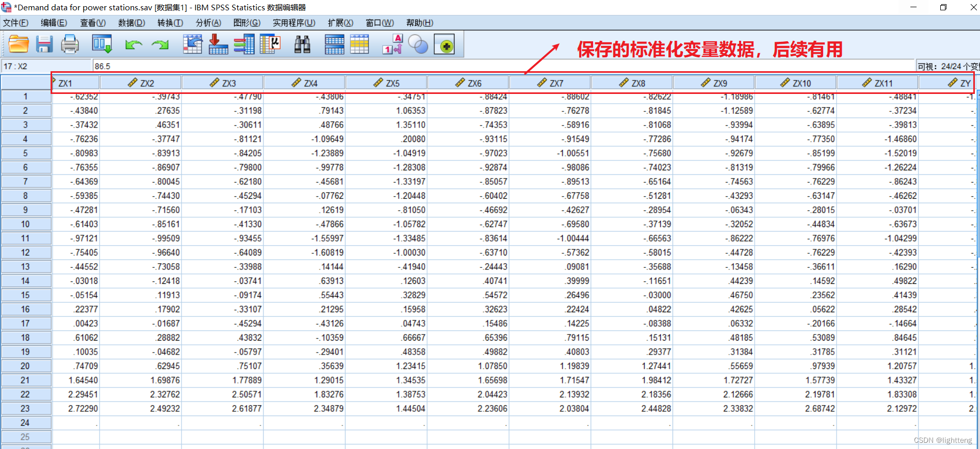Run descriptive statistics using the μ icon

(x=270, y=44)
